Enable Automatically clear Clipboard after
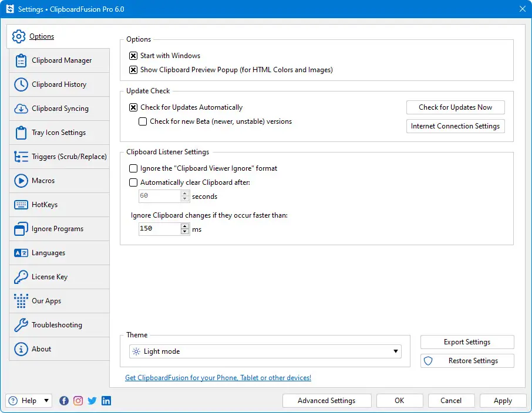Viewport: 532px width, 413px height. tap(134, 182)
